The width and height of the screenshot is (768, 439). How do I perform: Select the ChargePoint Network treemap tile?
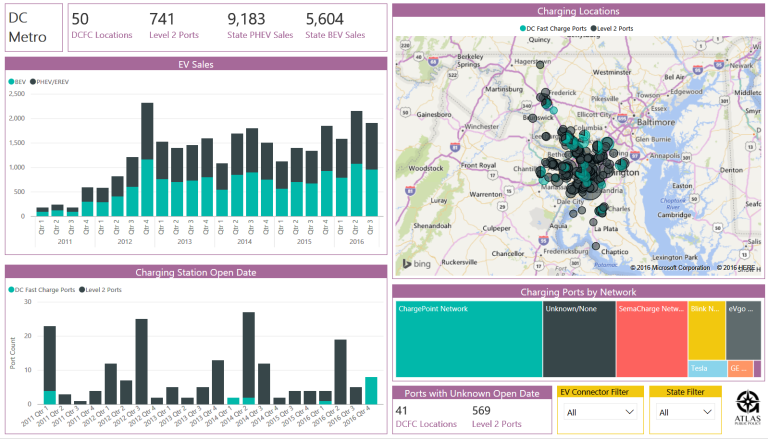[469, 339]
